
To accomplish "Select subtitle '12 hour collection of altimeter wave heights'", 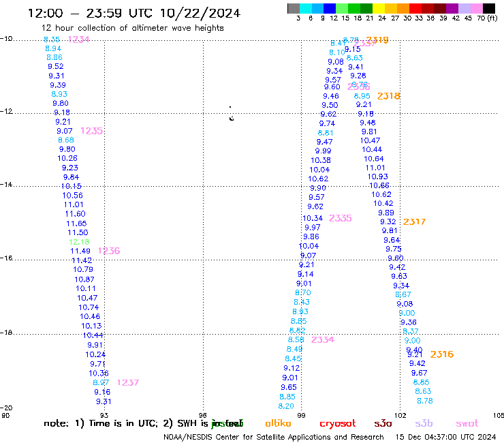I will point(132,28).
